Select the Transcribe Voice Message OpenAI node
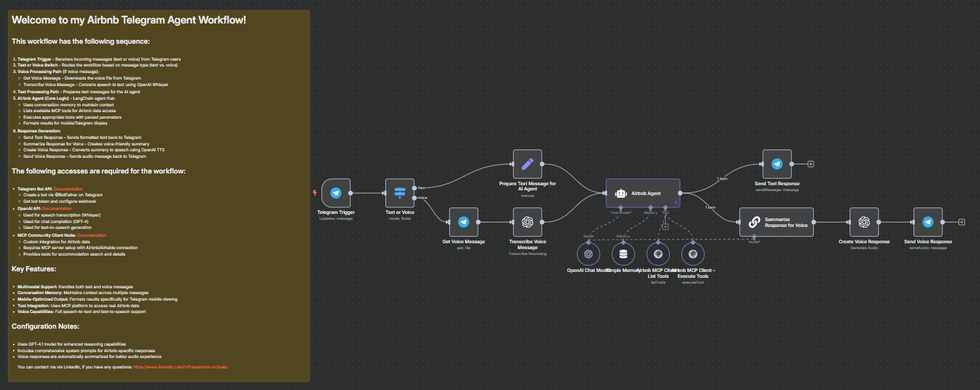980x390 pixels. pos(527,222)
